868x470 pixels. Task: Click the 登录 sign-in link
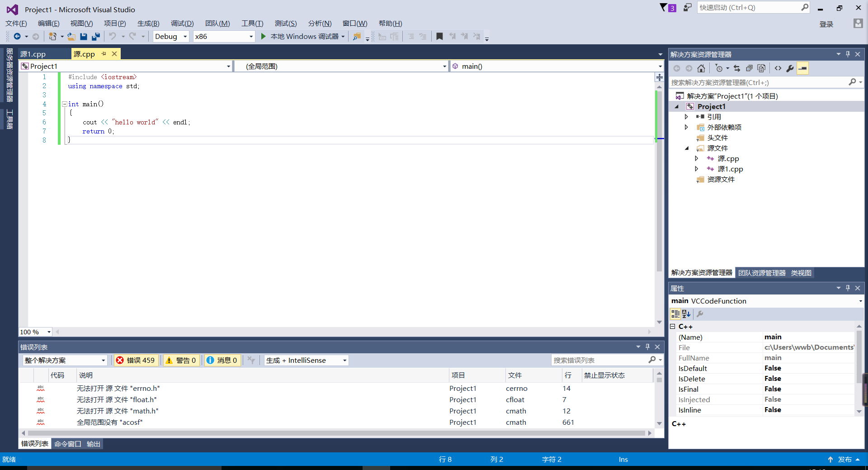pyautogui.click(x=826, y=24)
